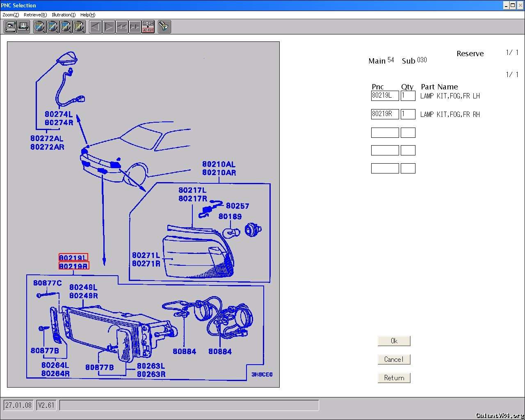
Task: Click the 11-110 to 42-010 group icon
Action: click(x=148, y=27)
